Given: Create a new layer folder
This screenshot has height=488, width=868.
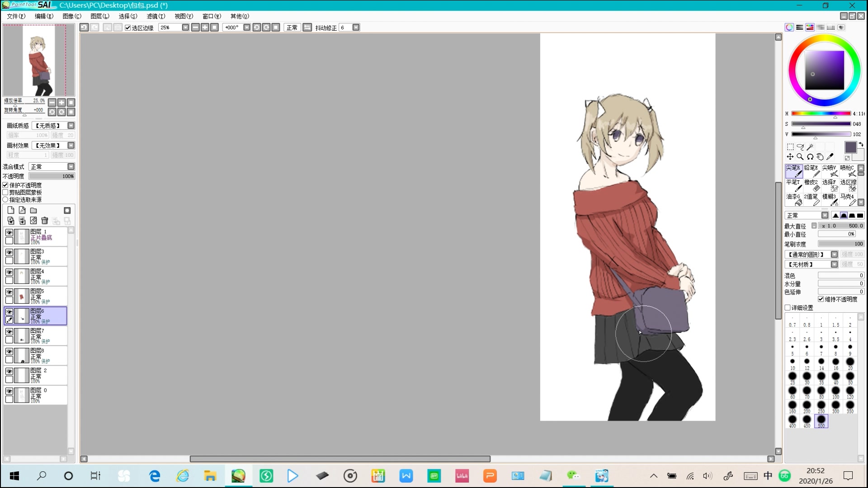Looking at the screenshot, I should [x=33, y=211].
